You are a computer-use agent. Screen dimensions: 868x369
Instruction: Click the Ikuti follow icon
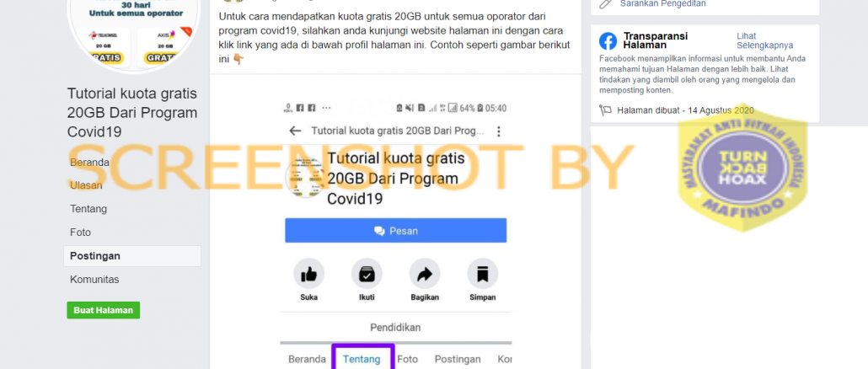367,273
